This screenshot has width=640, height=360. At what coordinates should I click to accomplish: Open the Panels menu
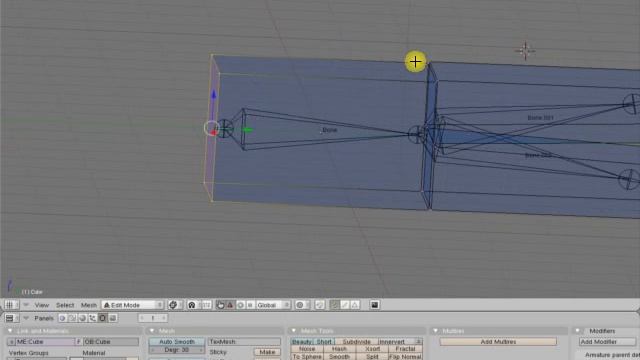point(44,318)
